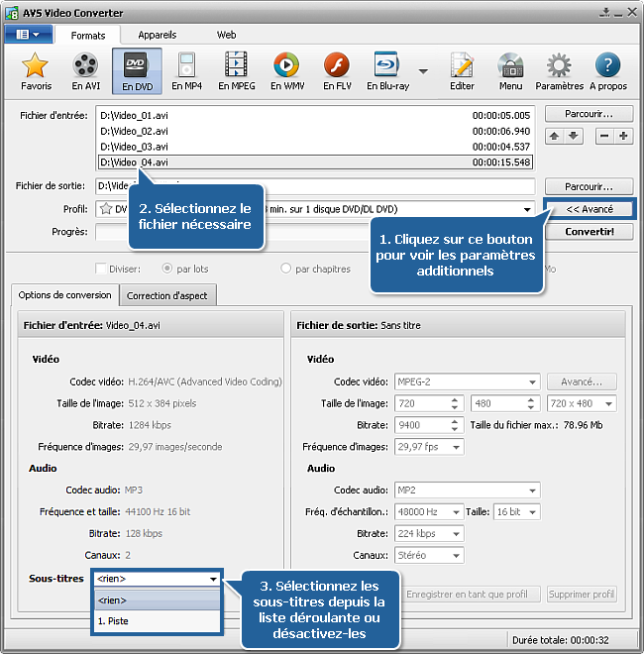This screenshot has width=644, height=654.
Task: Select D:\Video_02.avi in input list
Action: point(315,131)
